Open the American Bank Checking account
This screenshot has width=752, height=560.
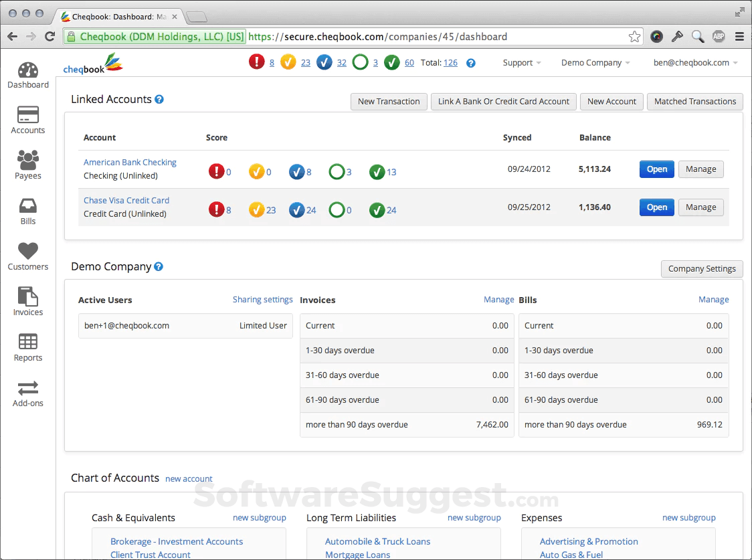pyautogui.click(x=130, y=162)
